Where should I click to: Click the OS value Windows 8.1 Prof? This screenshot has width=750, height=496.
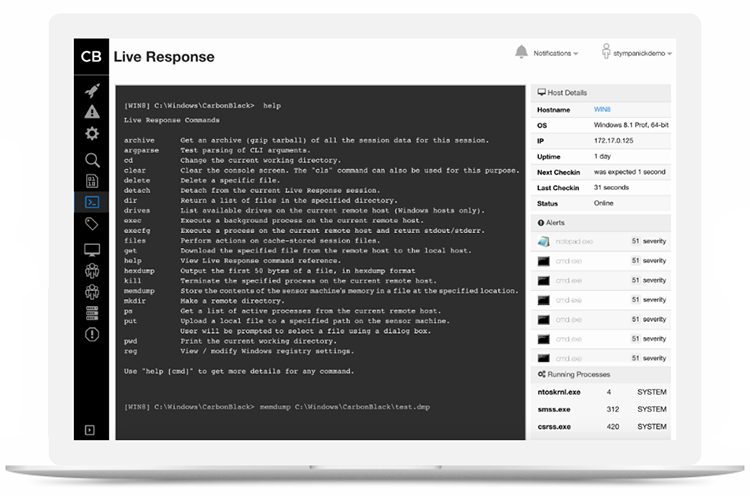(x=631, y=125)
